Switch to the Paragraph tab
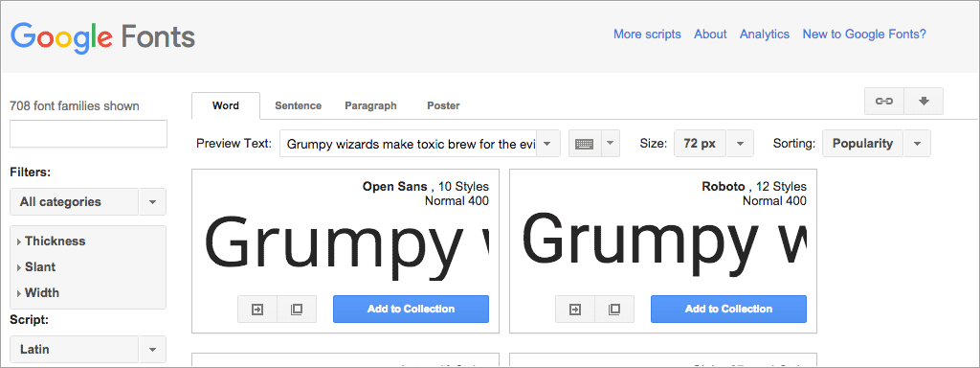 [370, 105]
